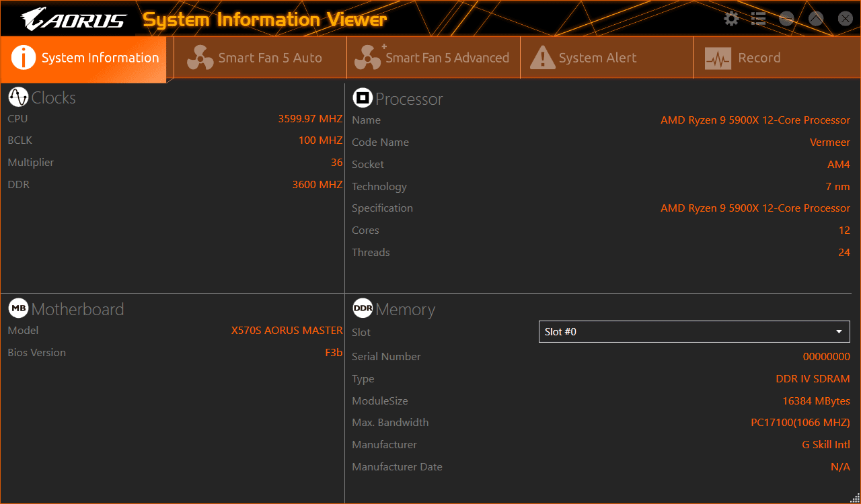This screenshot has height=504, width=861.
Task: Click the Max. Bandwidth label
Action: (x=390, y=422)
